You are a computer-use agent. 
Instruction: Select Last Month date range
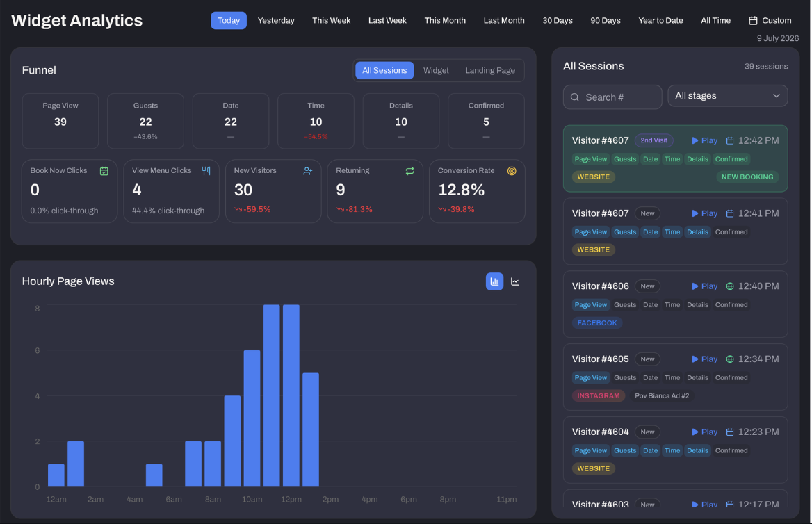[x=504, y=21]
